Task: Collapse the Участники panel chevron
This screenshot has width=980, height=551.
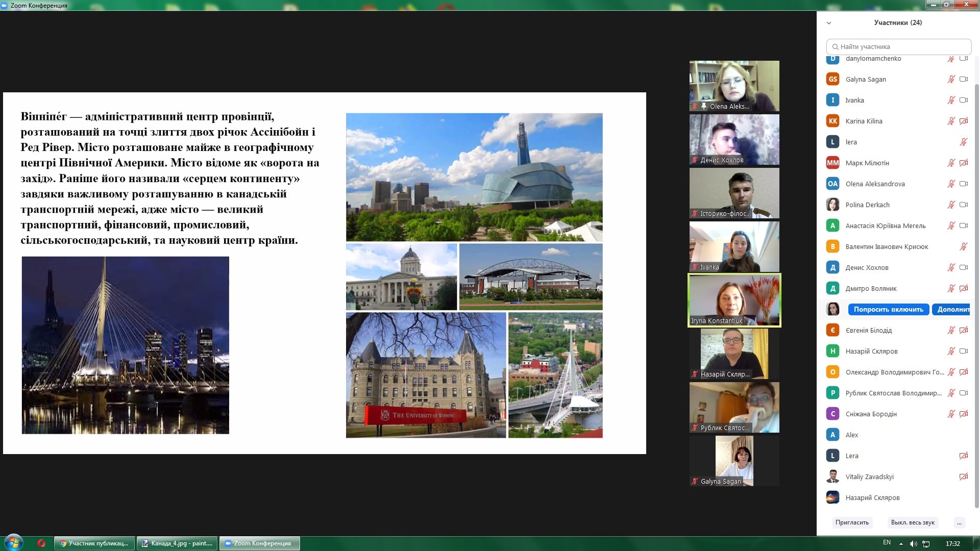Action: (829, 23)
